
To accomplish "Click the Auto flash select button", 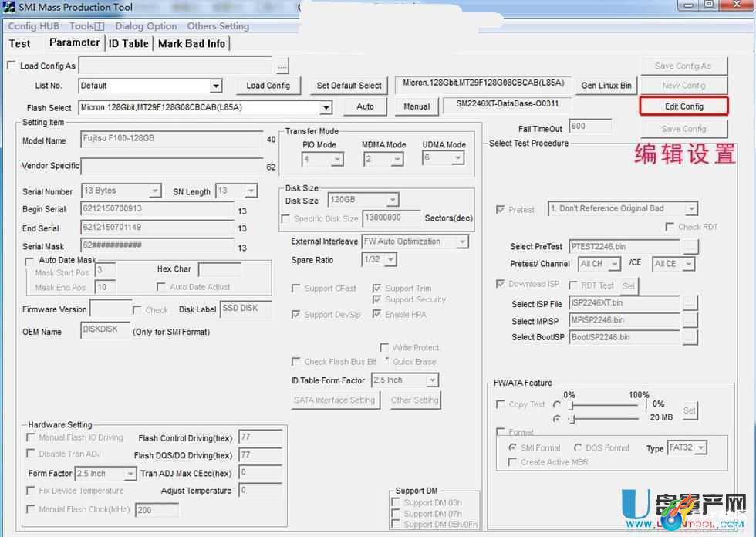I will [365, 106].
